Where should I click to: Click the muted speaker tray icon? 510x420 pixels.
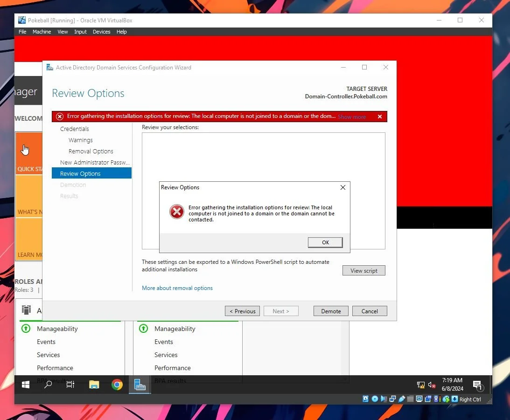[x=432, y=385]
